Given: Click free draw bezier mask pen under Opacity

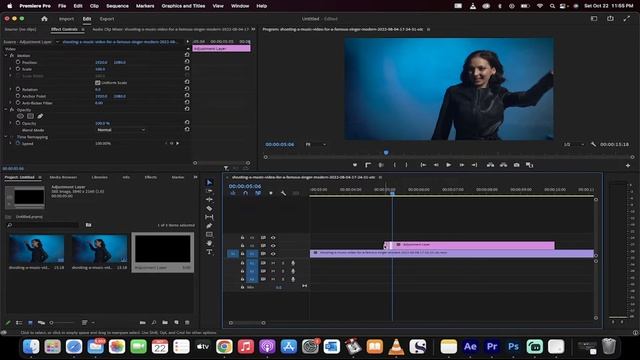Looking at the screenshot, I should pyautogui.click(x=40, y=116).
